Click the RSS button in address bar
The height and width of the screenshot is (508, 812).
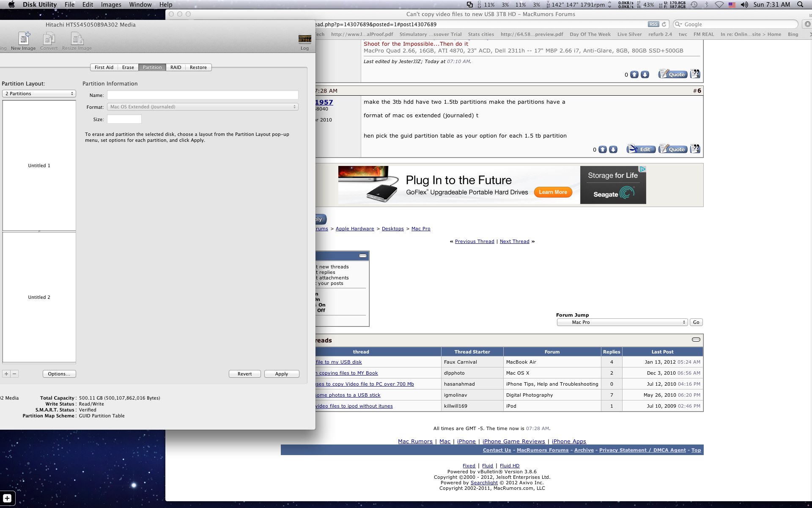click(653, 25)
